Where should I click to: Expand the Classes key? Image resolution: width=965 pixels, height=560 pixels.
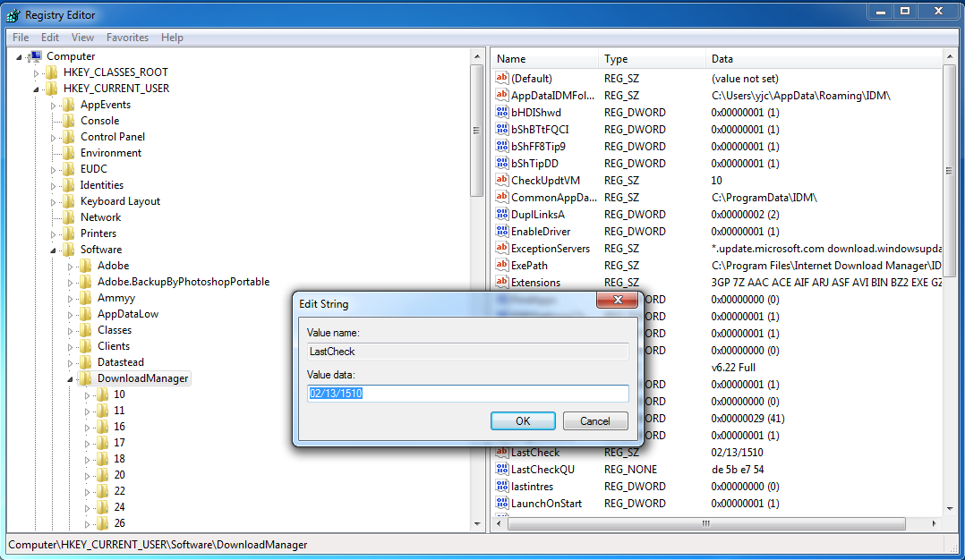[70, 331]
